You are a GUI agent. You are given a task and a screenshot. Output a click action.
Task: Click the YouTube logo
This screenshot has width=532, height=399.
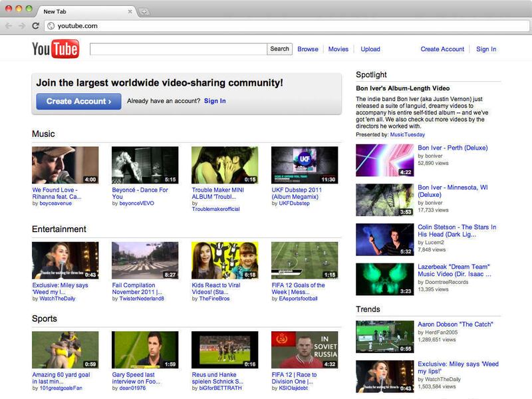(x=55, y=49)
